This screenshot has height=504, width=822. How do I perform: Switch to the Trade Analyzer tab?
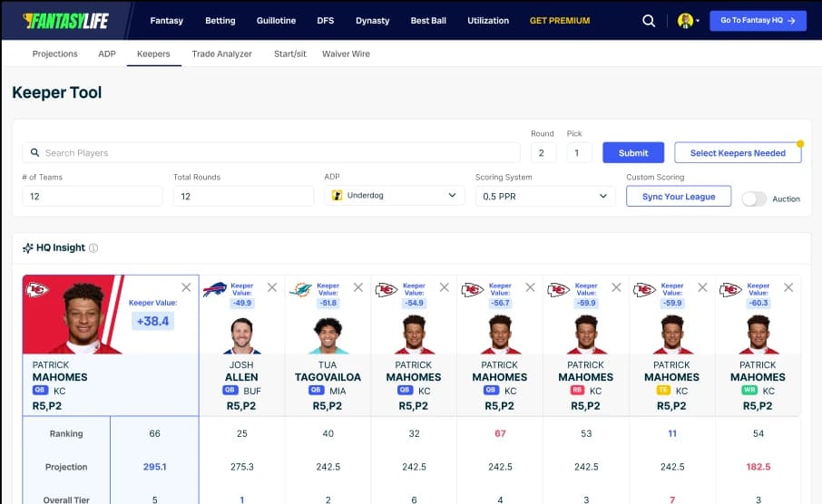pyautogui.click(x=221, y=53)
